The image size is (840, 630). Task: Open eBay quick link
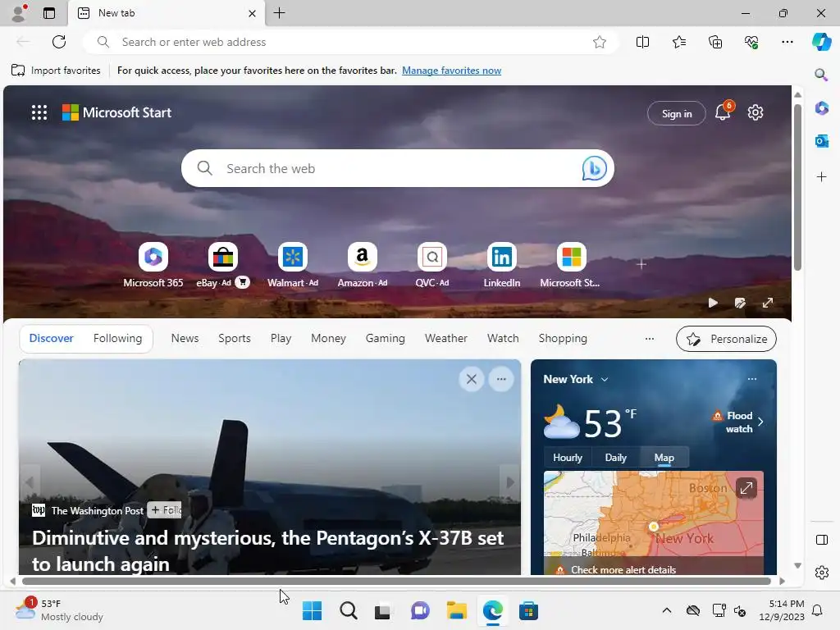(222, 265)
